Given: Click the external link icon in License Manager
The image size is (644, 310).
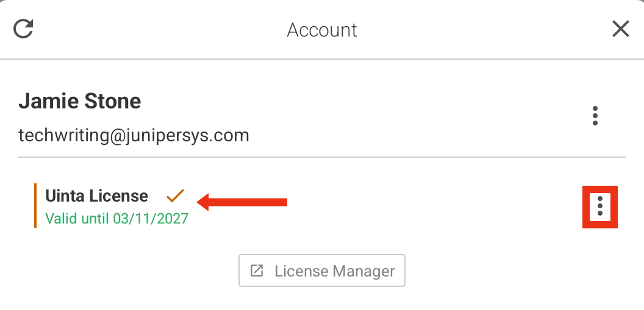Looking at the screenshot, I should coord(257,270).
